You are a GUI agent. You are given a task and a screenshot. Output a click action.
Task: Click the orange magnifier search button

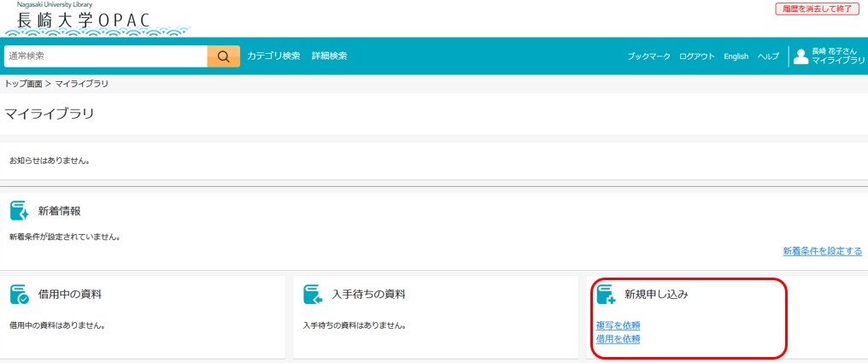pos(223,56)
